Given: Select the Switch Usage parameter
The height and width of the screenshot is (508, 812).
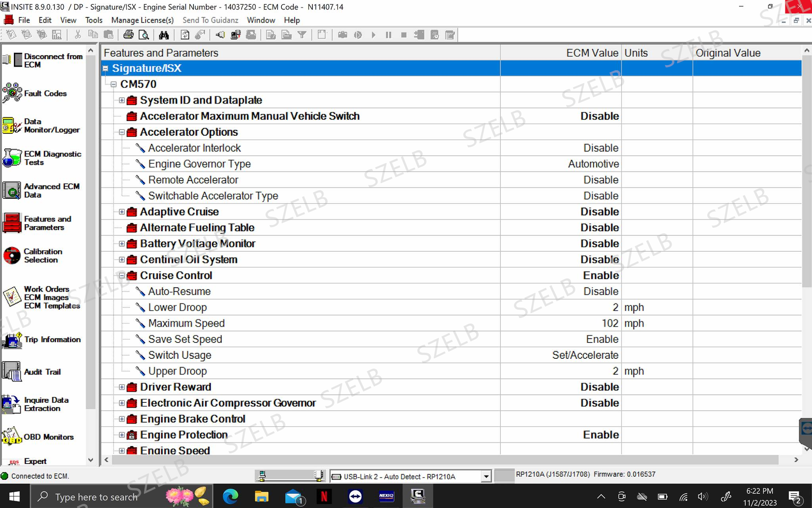Looking at the screenshot, I should [x=180, y=355].
